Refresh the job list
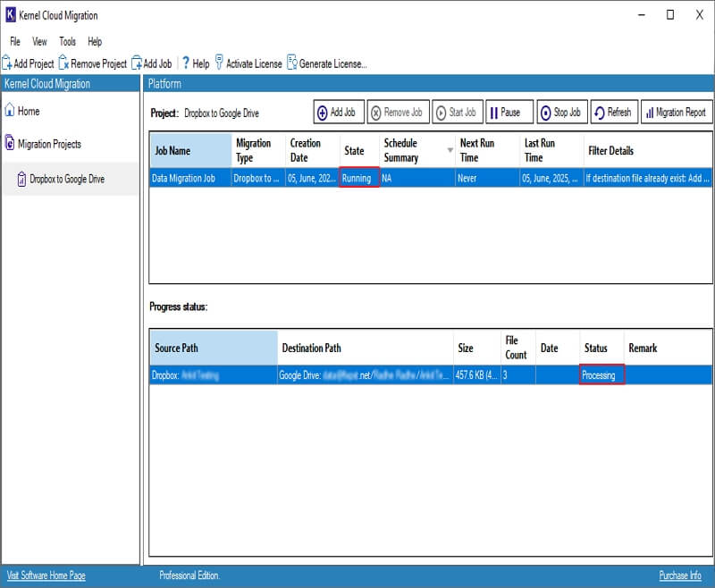 [x=614, y=112]
